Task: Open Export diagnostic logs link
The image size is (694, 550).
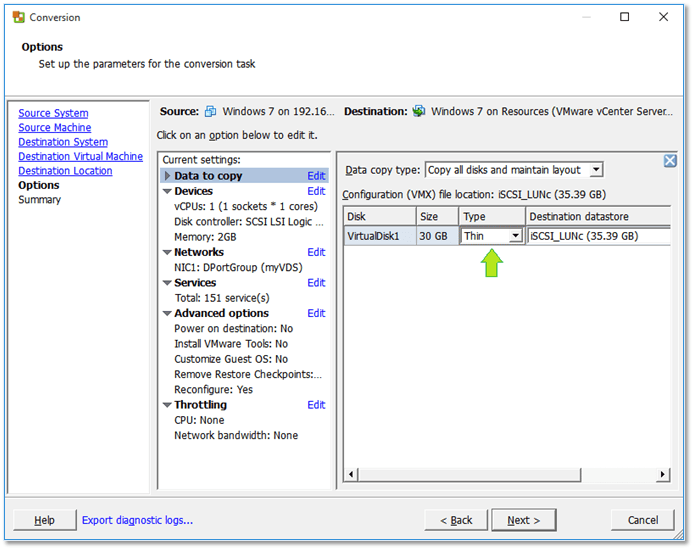Action: tap(137, 520)
